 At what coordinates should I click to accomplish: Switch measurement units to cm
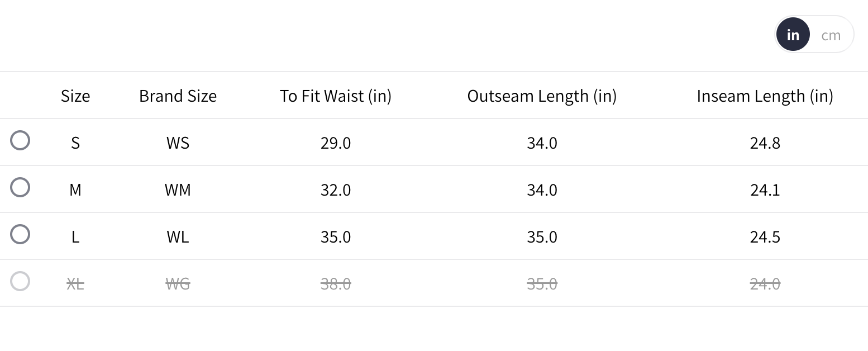point(831,35)
